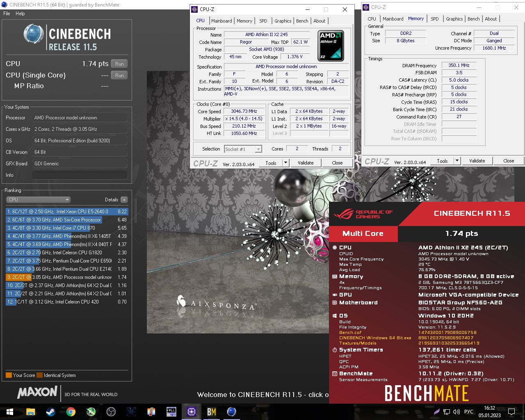Click the Core Speed value 3046.73 MHz

(x=244, y=112)
